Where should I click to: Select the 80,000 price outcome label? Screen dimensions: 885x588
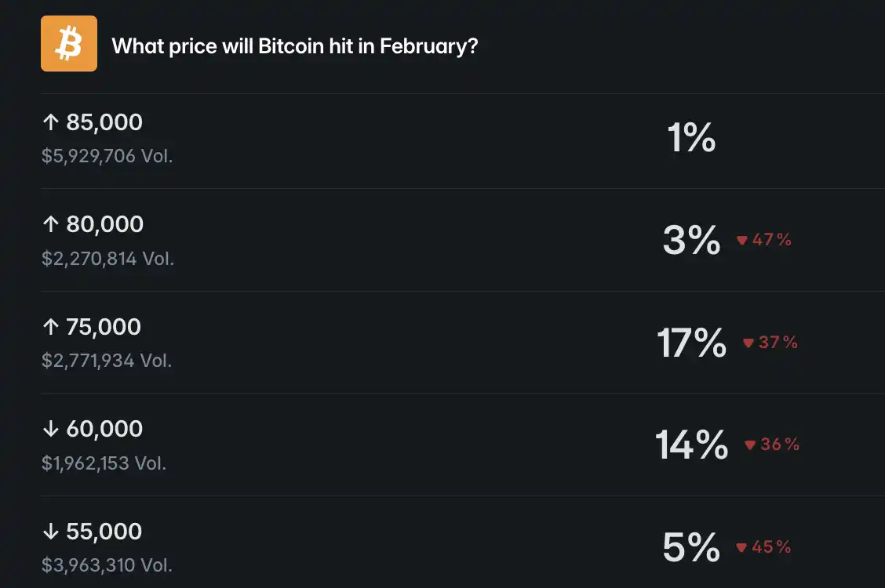(105, 224)
